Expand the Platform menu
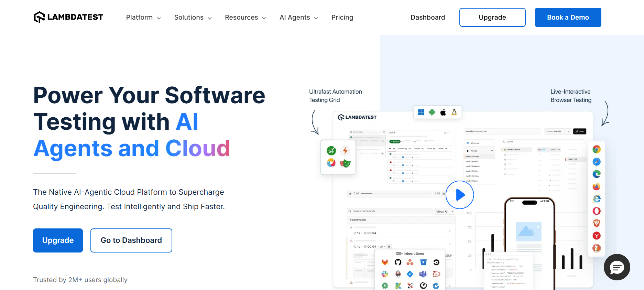Viewport: 644px width, 290px height. pos(143,18)
